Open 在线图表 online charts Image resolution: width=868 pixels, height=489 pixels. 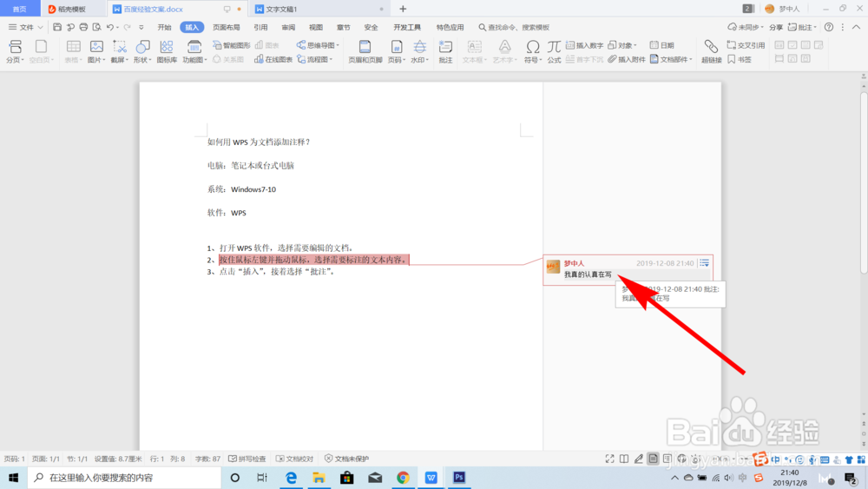[273, 59]
